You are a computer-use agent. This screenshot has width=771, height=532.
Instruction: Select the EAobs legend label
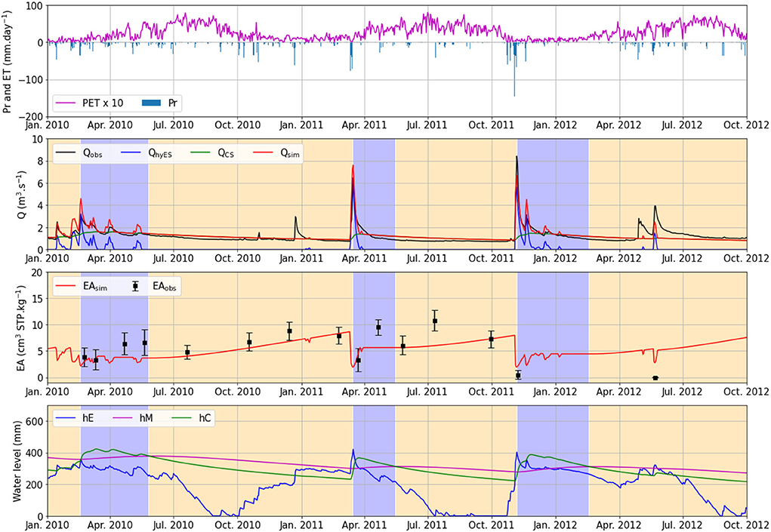(x=164, y=287)
